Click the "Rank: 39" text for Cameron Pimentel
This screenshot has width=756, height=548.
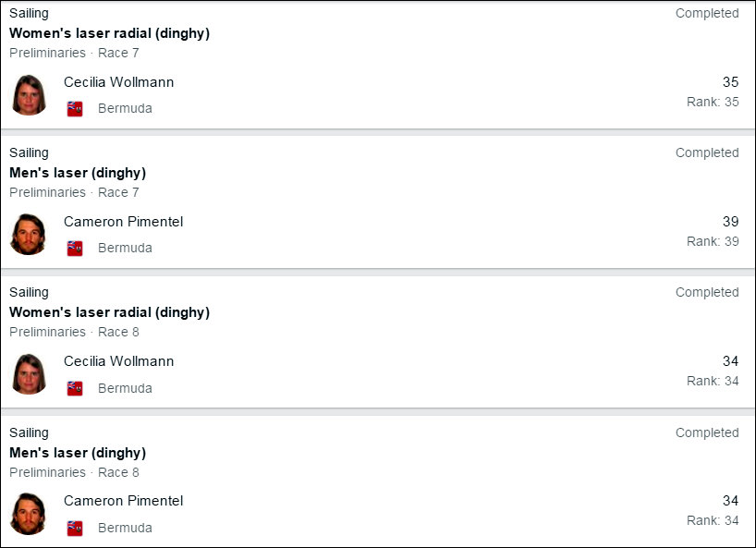click(713, 241)
